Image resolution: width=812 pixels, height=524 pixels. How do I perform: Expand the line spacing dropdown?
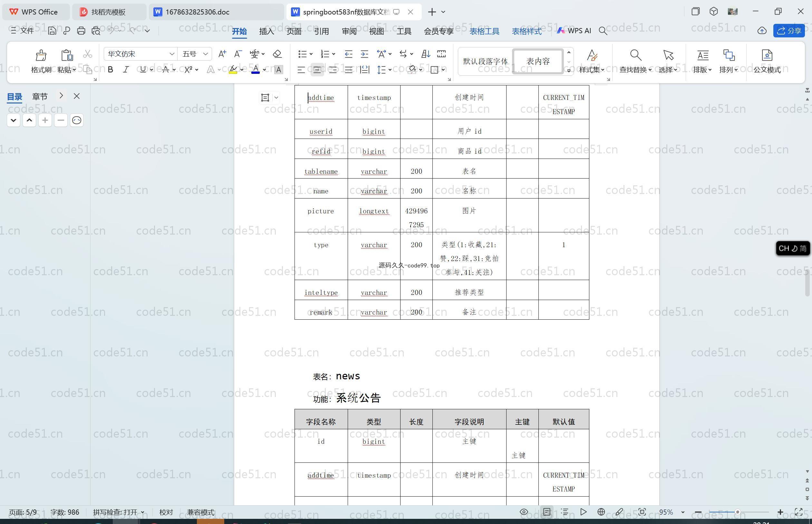[390, 70]
